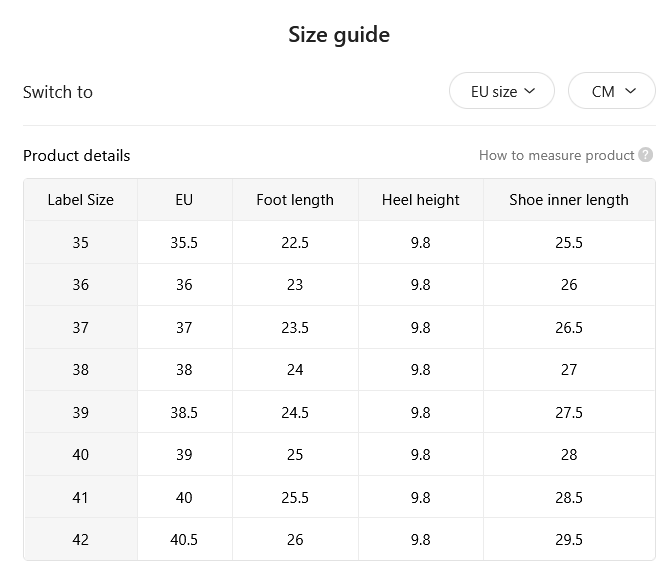Click foot length 25.5 cell
The image size is (660, 573).
coord(295,497)
